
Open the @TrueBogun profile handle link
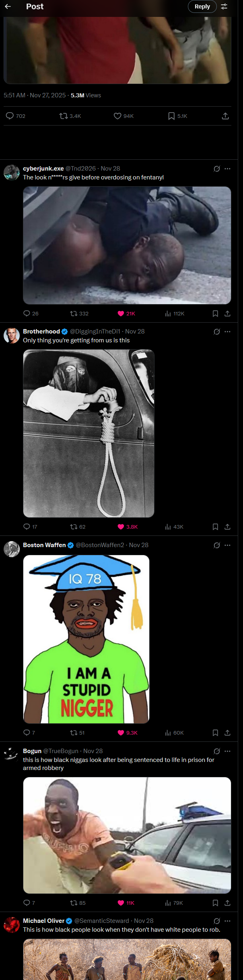(x=60, y=751)
